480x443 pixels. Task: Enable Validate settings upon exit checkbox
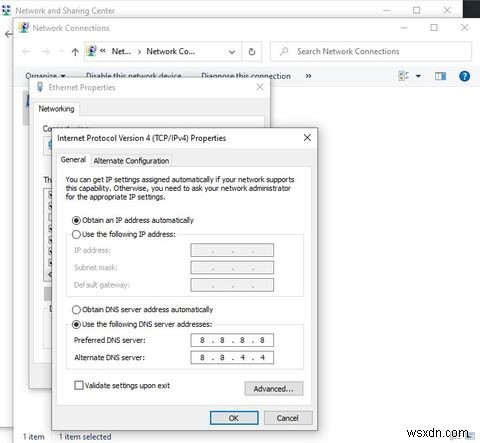tap(79, 385)
